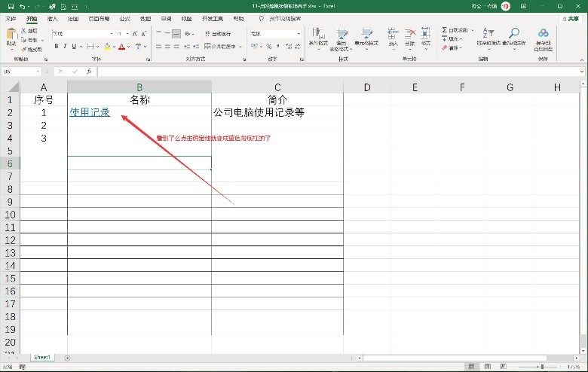Viewport: 588px width, 372px height.
Task: Open the Merge and Center dropdown arrow
Action: [x=240, y=47]
